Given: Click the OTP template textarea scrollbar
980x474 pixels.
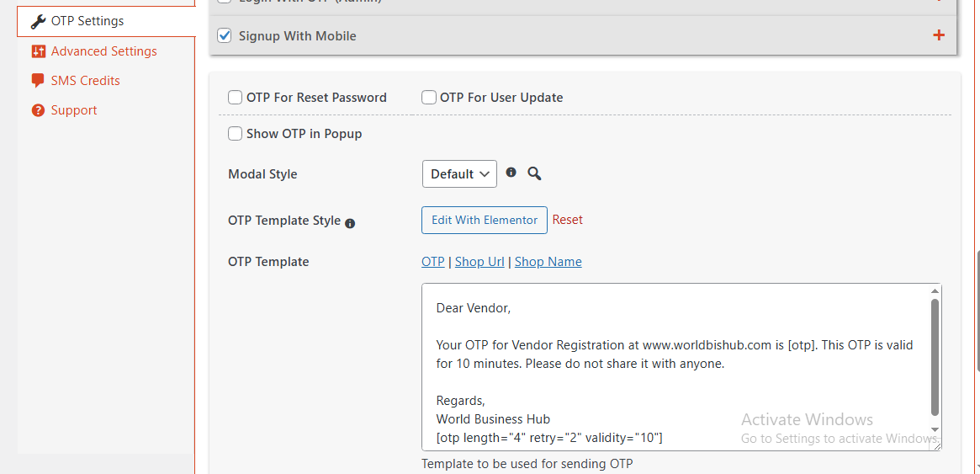Looking at the screenshot, I should coord(935,357).
